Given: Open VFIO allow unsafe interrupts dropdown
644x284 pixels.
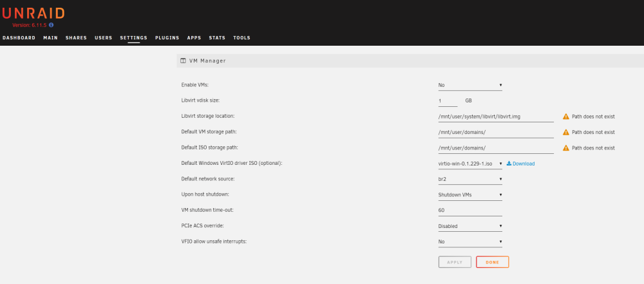Looking at the screenshot, I should 470,241.
